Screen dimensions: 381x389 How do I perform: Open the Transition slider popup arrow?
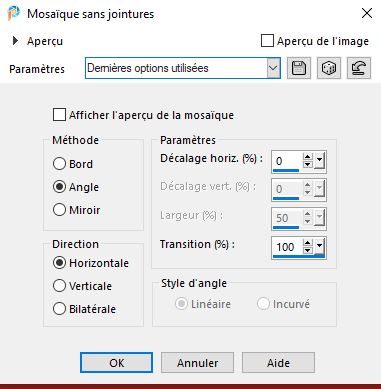(x=319, y=246)
